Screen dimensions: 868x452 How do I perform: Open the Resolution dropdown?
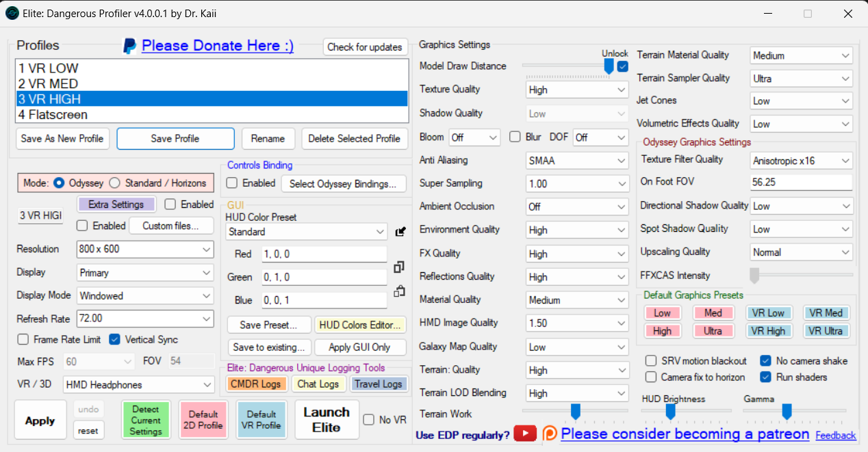(145, 250)
